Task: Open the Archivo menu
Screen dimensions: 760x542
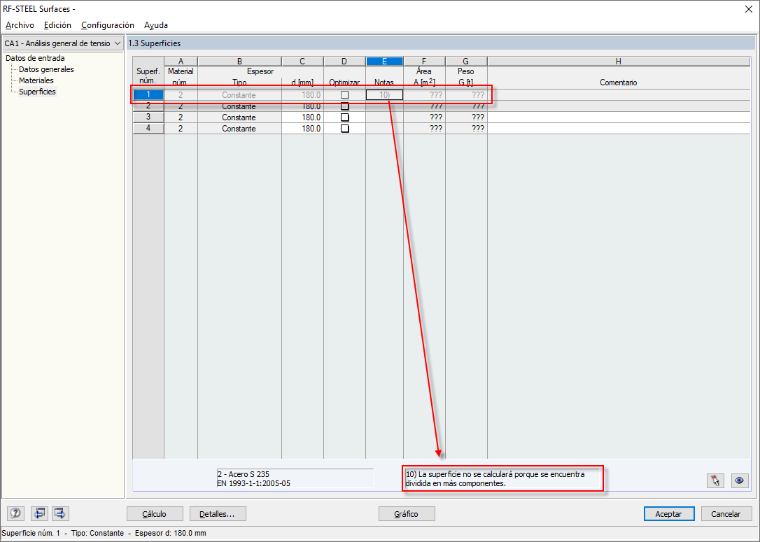Action: click(20, 25)
